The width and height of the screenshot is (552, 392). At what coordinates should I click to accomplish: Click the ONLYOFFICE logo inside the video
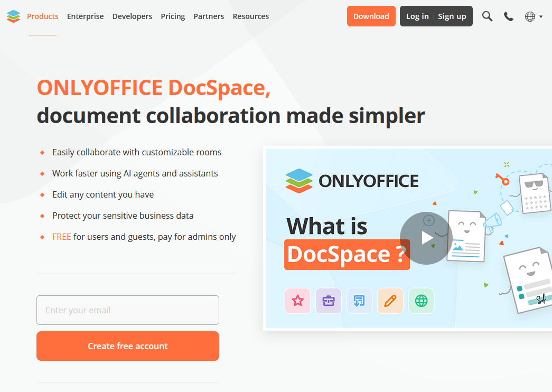[352, 181]
